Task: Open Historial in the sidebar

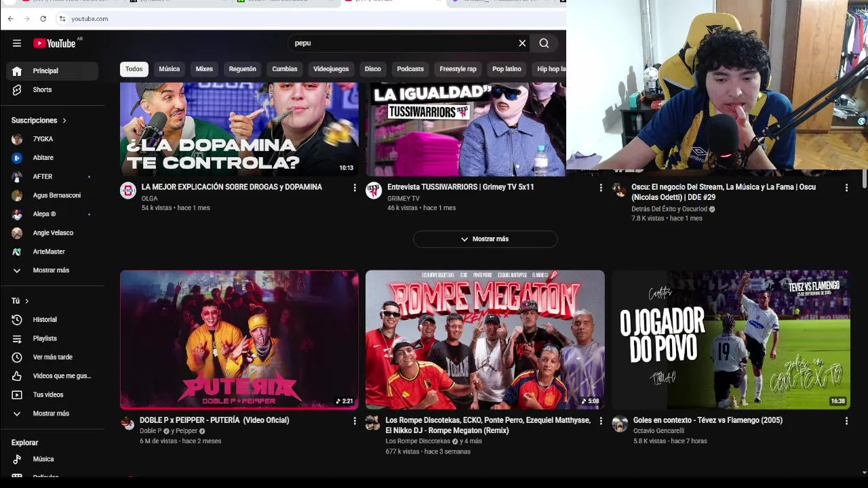Action: click(52, 320)
